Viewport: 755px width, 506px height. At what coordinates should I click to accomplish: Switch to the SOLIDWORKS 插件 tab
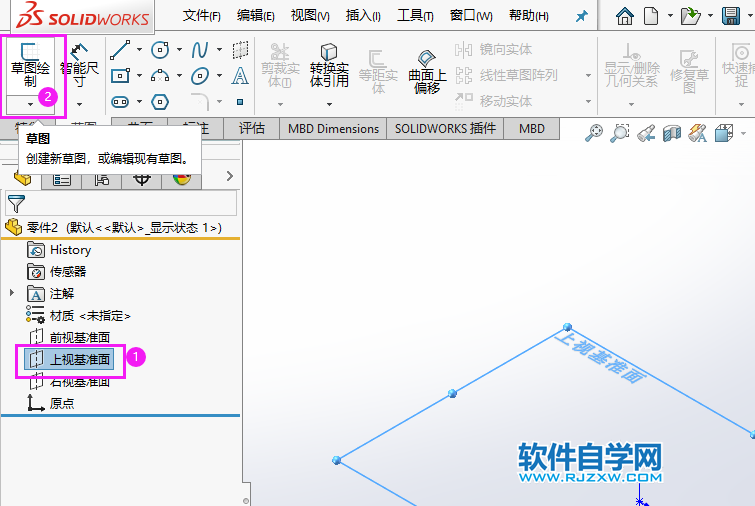click(x=445, y=129)
